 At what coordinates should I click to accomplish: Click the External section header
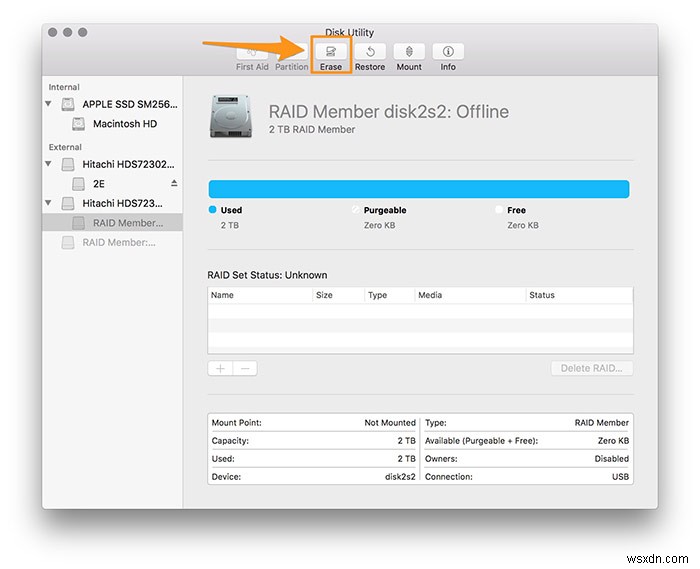(65, 147)
